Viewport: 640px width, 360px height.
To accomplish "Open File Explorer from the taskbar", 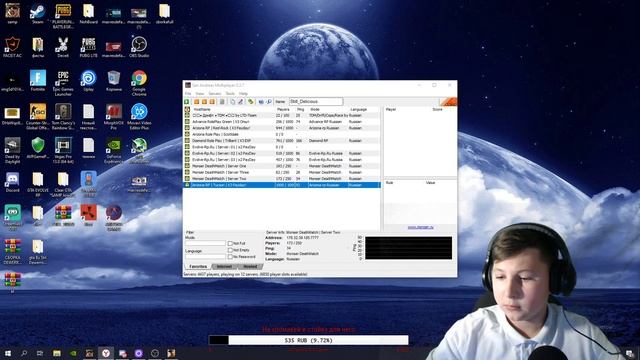I will [57, 353].
